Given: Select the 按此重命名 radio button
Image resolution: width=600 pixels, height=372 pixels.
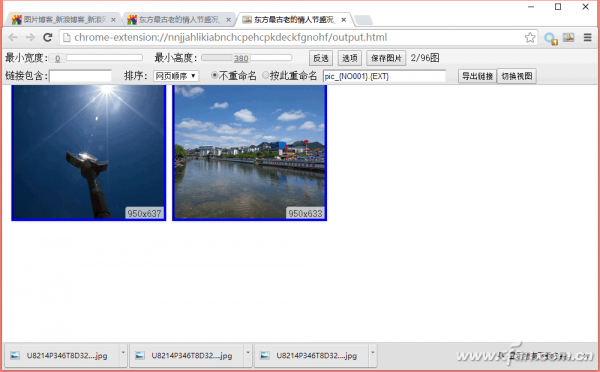Looking at the screenshot, I should (265, 75).
